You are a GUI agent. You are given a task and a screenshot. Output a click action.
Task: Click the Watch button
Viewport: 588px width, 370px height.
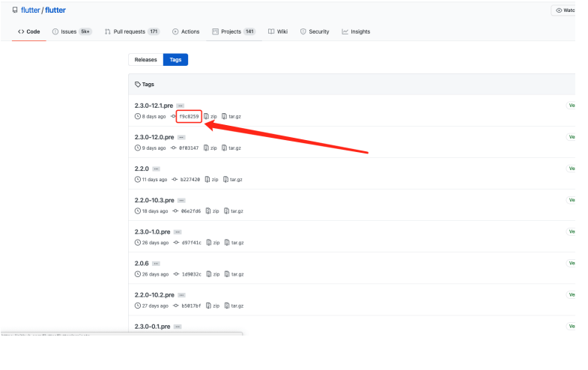point(563,10)
